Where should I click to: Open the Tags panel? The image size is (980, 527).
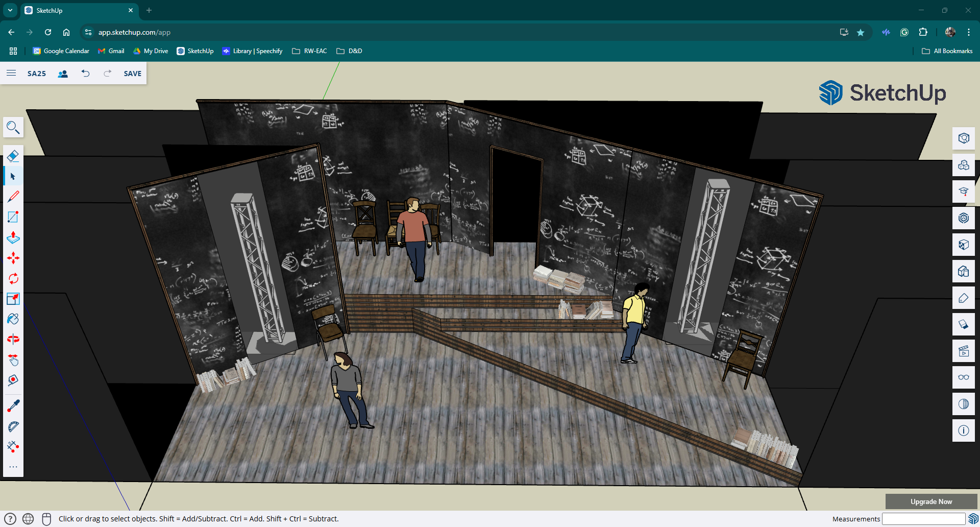click(964, 298)
